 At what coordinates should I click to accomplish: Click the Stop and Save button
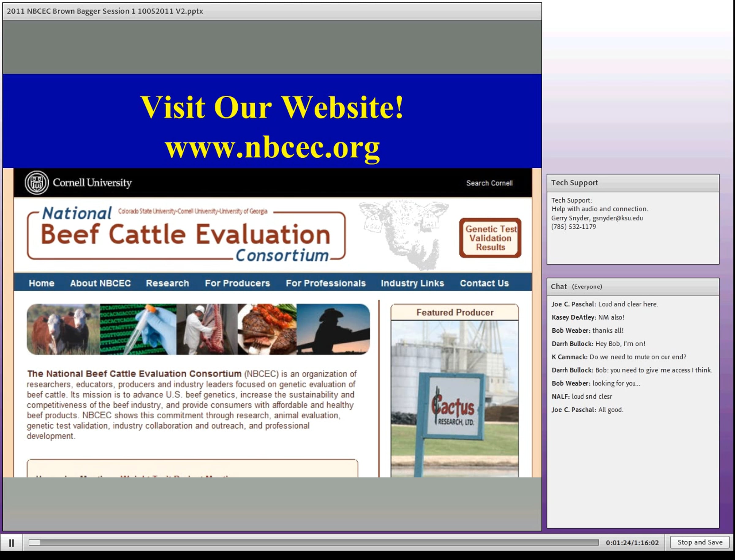[x=700, y=542]
